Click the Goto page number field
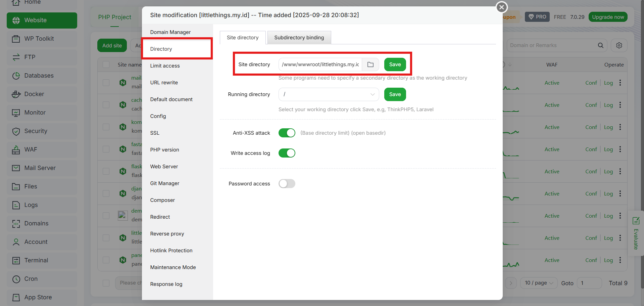The width and height of the screenshot is (644, 306). tap(589, 283)
